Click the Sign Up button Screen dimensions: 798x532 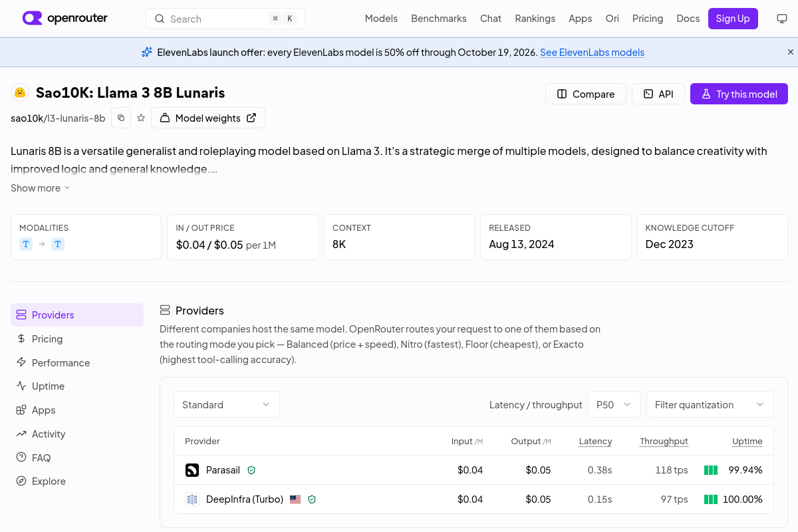733,19
